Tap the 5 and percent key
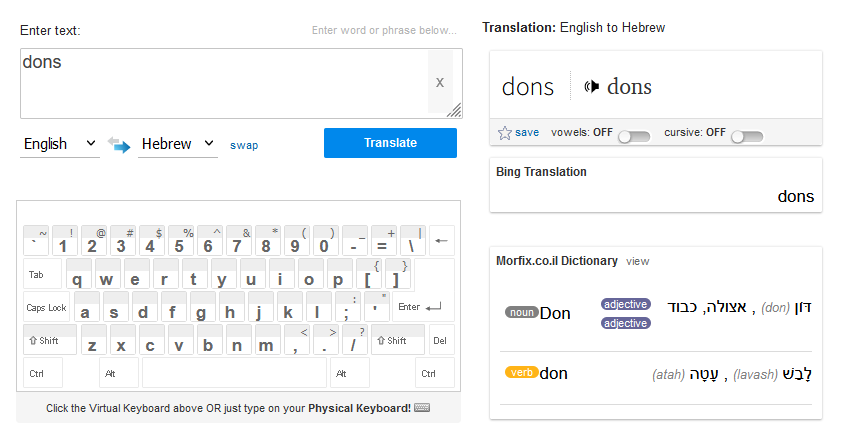This screenshot has width=845, height=433. tap(181, 240)
